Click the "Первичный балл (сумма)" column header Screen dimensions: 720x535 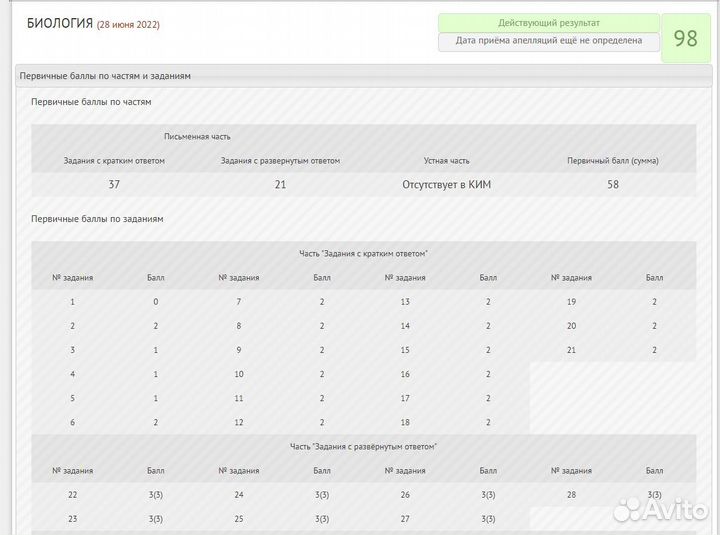tap(612, 160)
